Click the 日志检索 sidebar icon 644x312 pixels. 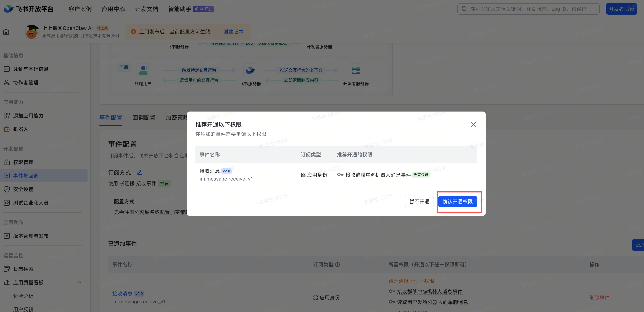[7, 269]
